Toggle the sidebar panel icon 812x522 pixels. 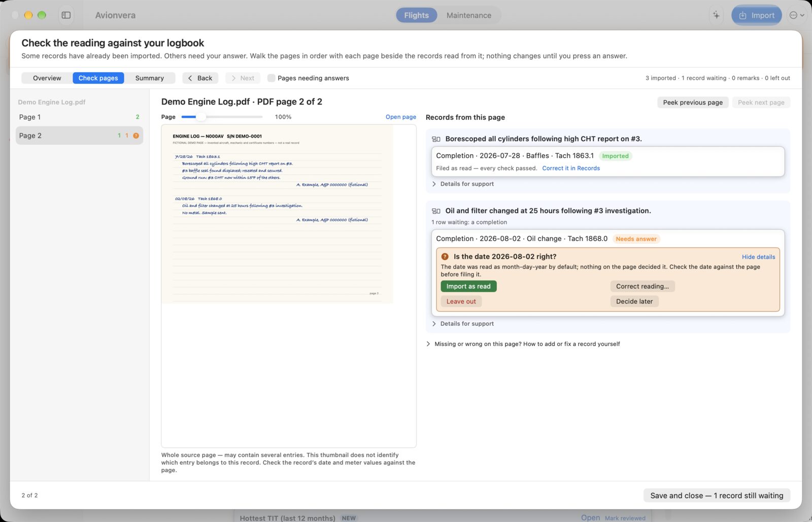66,15
